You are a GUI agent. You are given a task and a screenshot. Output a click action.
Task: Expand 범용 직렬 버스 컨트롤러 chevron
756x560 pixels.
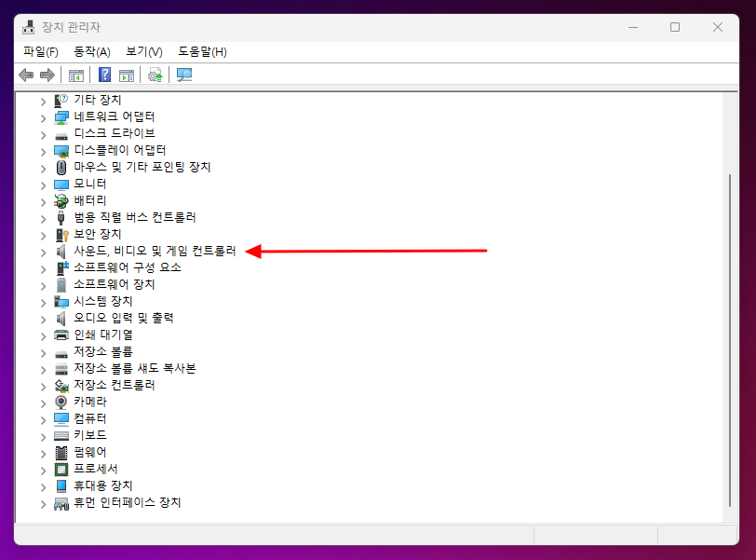pos(44,219)
